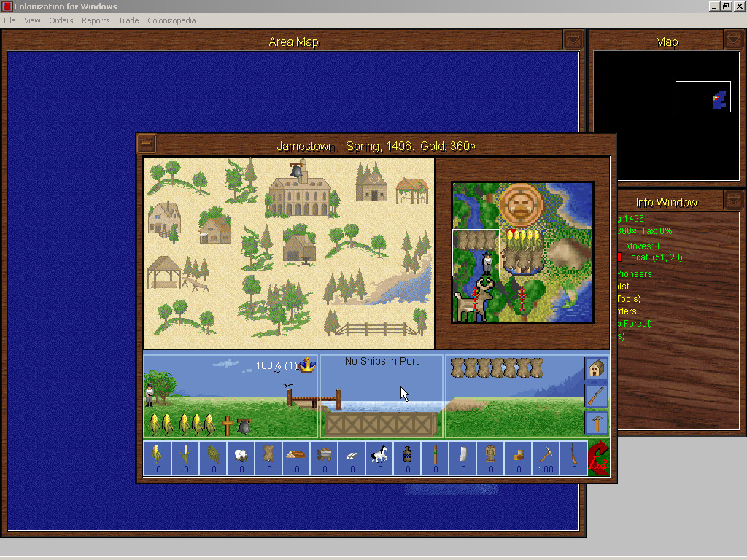
Task: Click the musket icon button in colony panel
Action: click(x=597, y=396)
